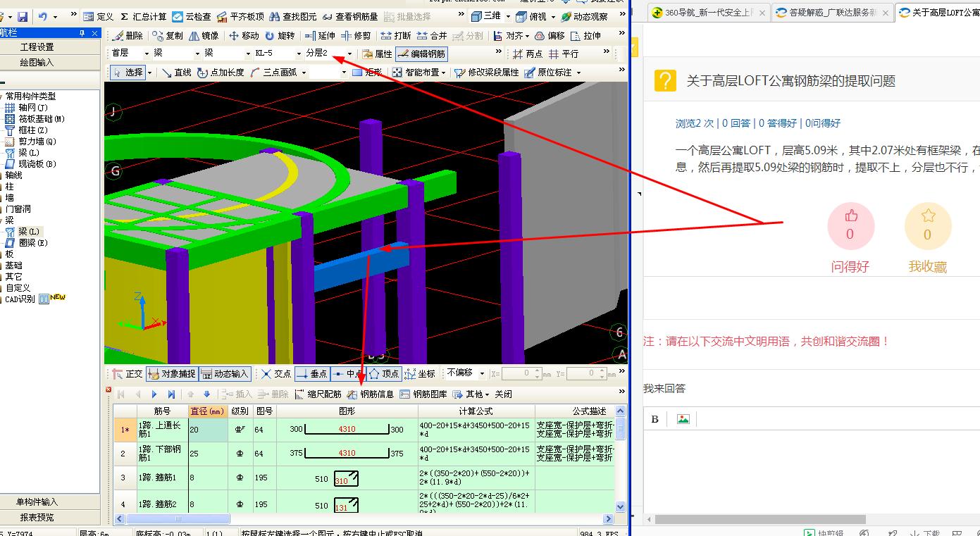Screen dimensions: 980x536
Task: Open 绘图输入 drawing input section
Action: 37,62
